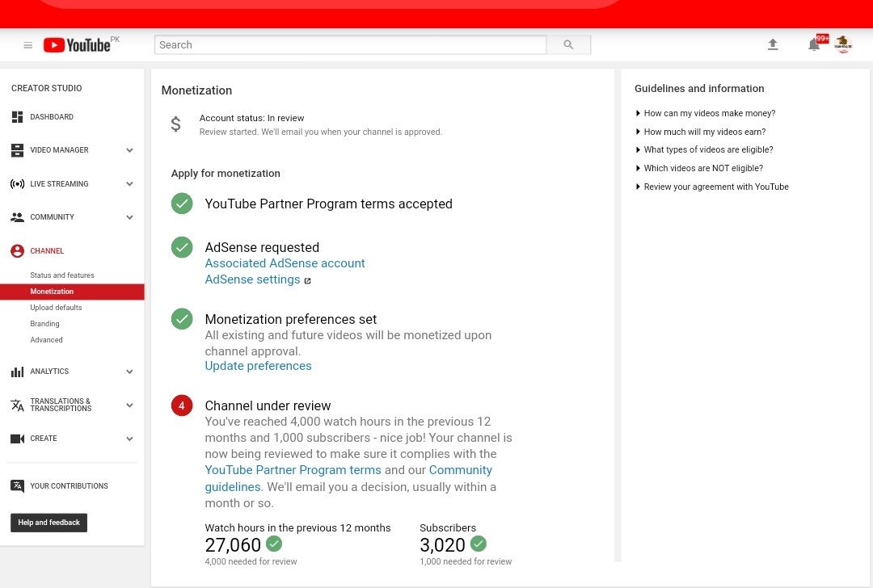873x588 pixels.
Task: Click the dollar sign account status icon
Action: [175, 124]
